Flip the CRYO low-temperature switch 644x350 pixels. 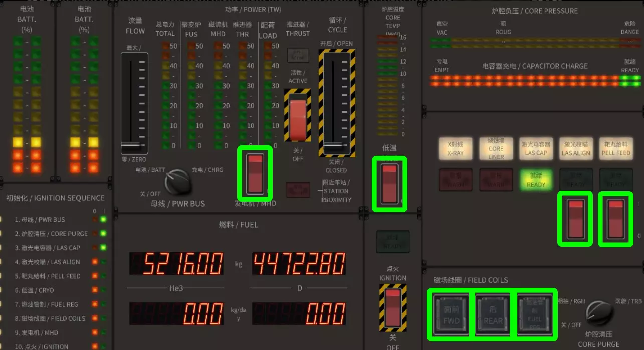(389, 184)
